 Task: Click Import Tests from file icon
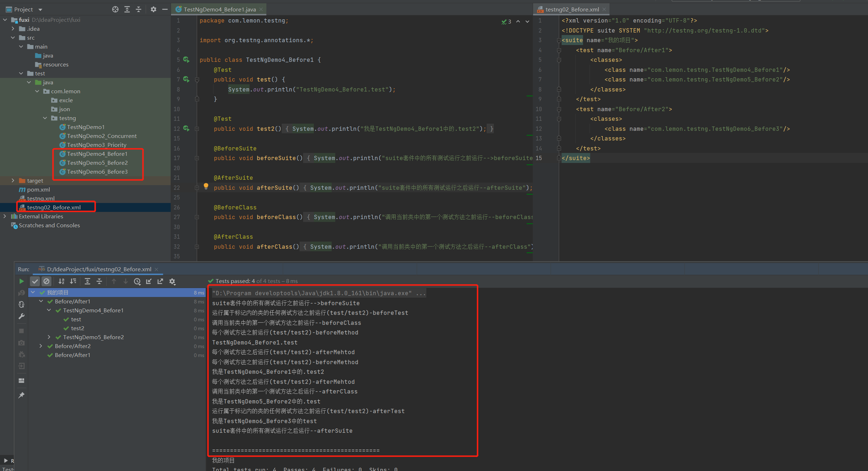149,281
